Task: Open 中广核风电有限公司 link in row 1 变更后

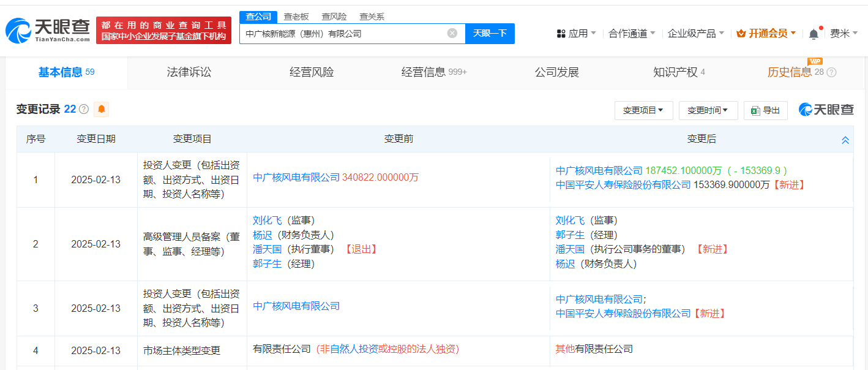Action: click(599, 170)
